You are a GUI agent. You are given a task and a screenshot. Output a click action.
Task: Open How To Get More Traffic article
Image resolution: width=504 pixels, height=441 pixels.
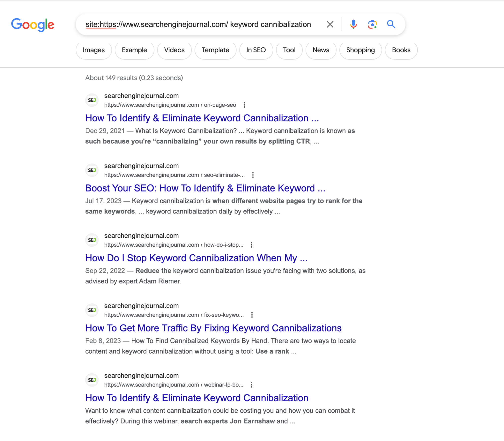(x=213, y=328)
